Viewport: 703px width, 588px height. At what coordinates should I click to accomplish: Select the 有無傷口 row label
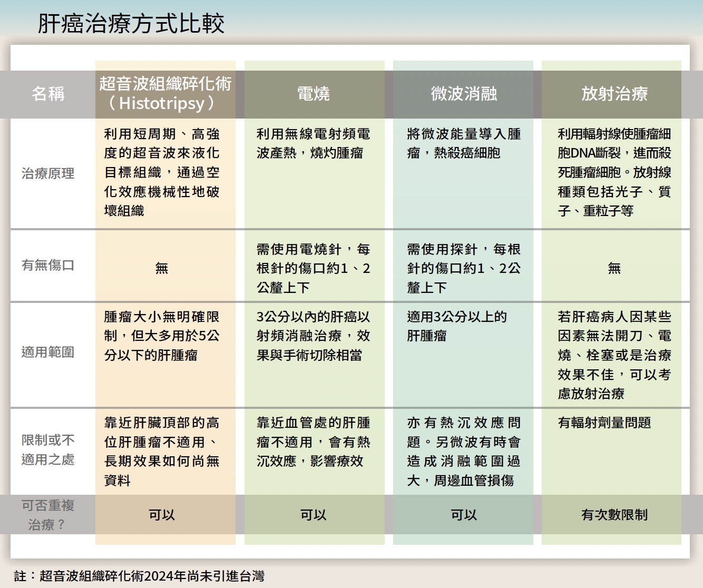(x=48, y=265)
